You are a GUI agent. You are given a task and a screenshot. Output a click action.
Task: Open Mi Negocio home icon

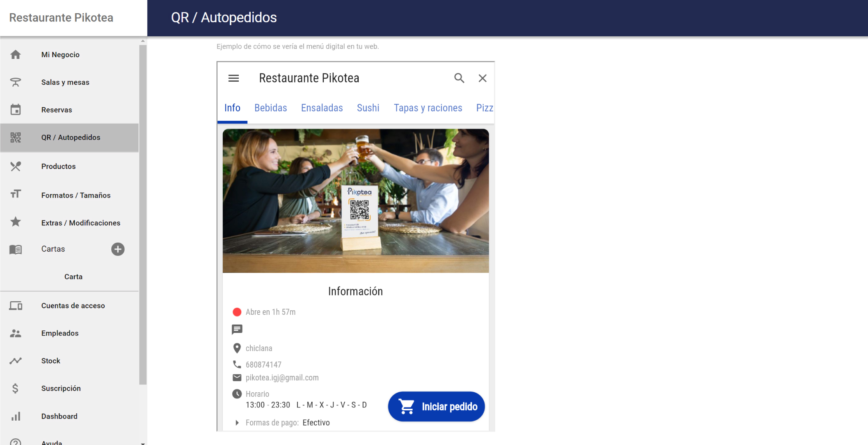[16, 54]
